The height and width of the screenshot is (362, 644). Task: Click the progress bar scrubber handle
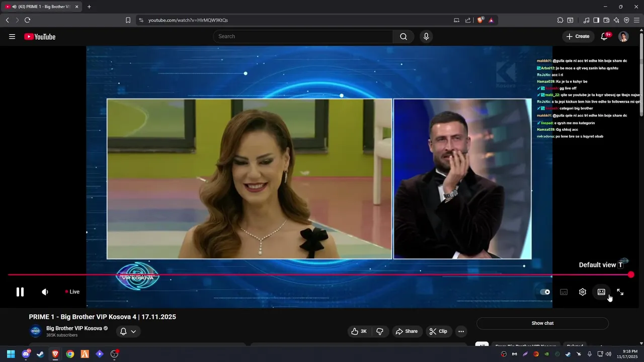(x=631, y=275)
